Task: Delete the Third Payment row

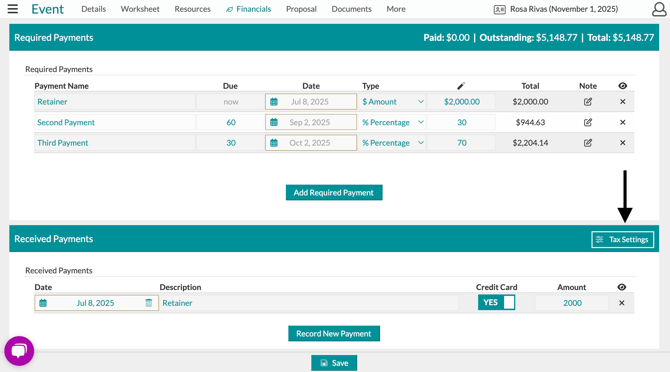Action: coord(623,143)
